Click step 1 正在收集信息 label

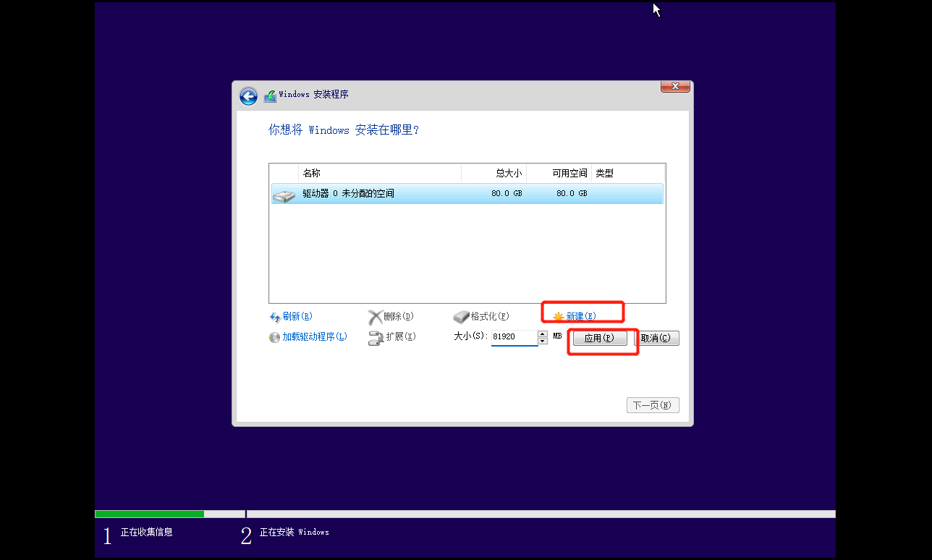(147, 532)
